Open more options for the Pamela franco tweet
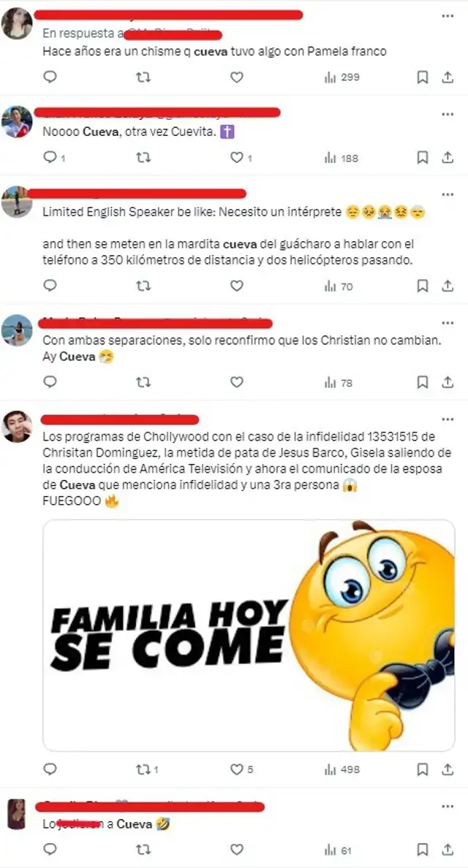 [448, 16]
